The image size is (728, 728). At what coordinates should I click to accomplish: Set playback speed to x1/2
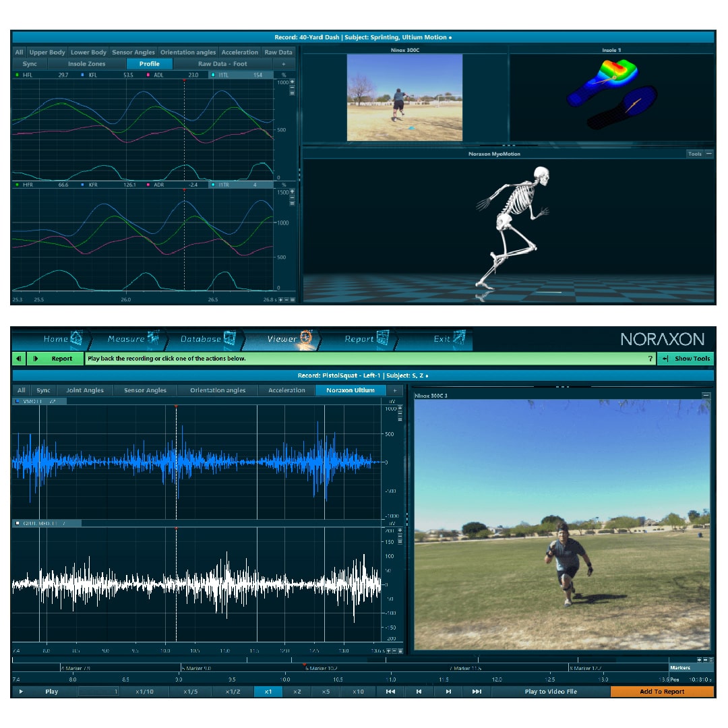(233, 692)
